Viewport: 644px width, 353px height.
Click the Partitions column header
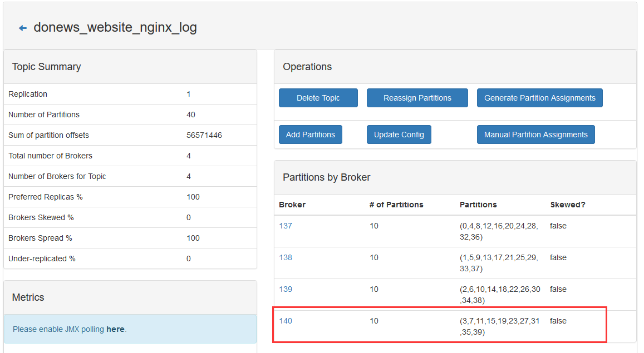478,205
